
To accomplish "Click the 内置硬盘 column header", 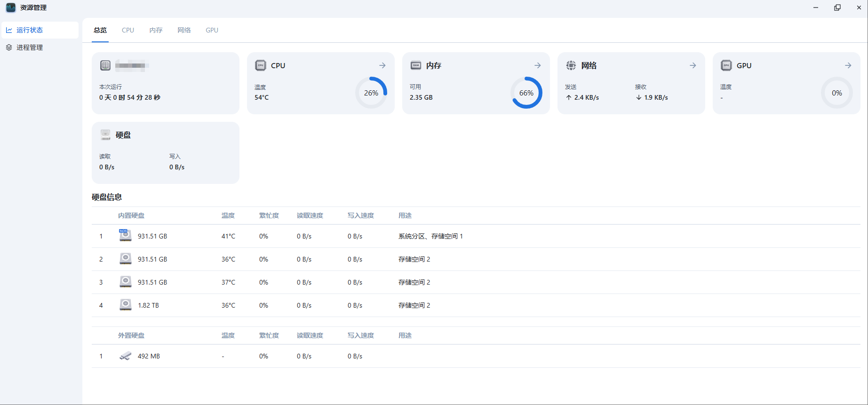I will coord(131,215).
